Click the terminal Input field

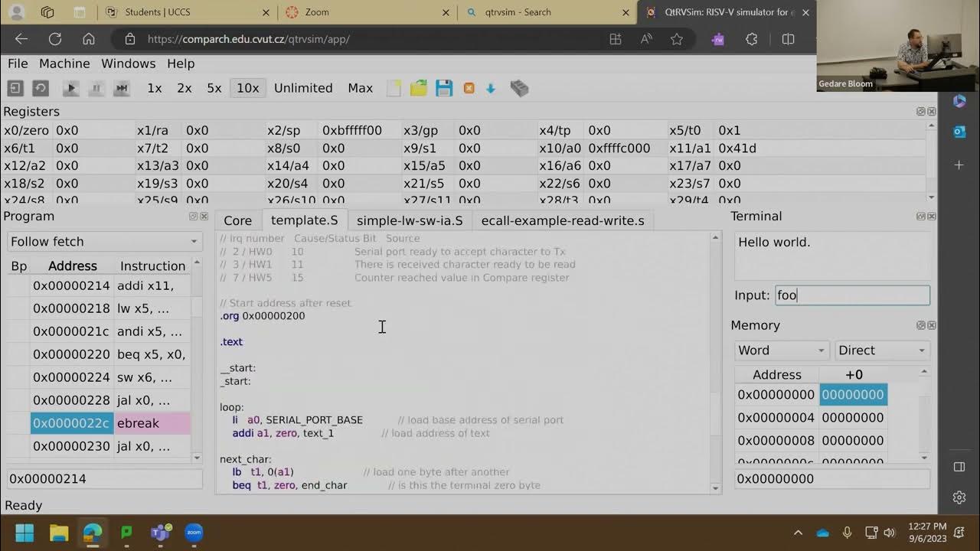(852, 295)
